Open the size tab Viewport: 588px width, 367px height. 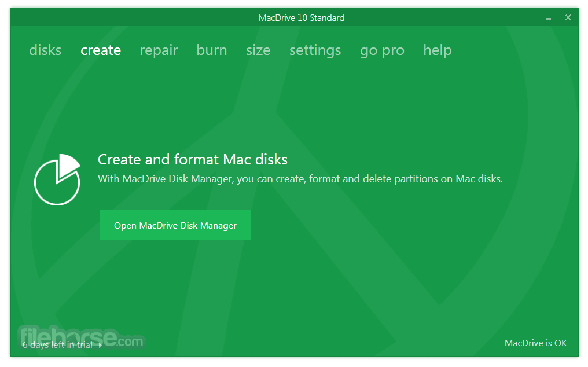(258, 50)
